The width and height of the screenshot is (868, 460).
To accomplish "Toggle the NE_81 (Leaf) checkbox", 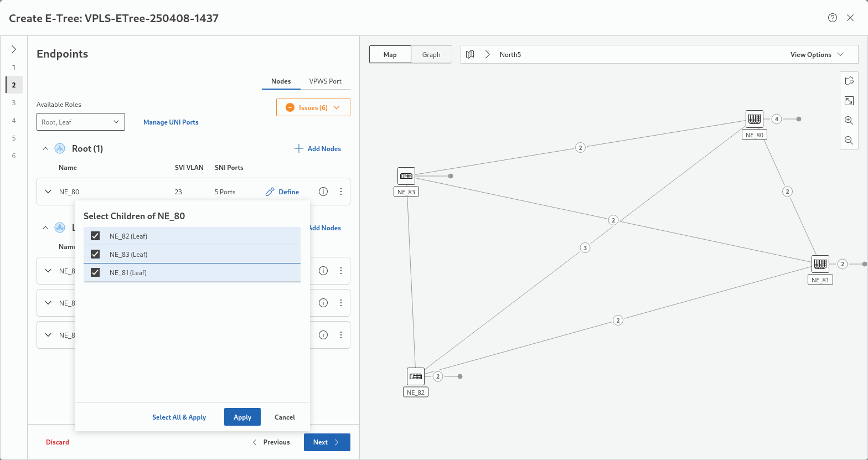I will tap(95, 272).
